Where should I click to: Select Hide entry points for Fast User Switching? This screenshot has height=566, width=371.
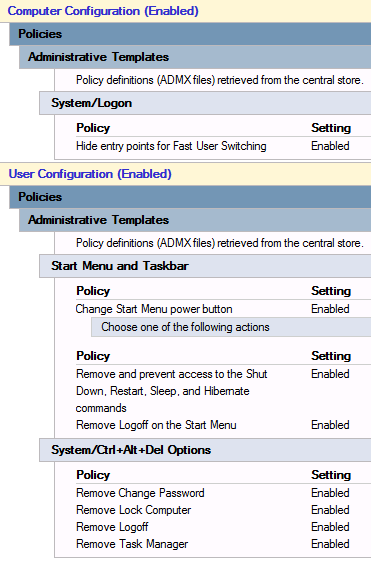point(171,146)
